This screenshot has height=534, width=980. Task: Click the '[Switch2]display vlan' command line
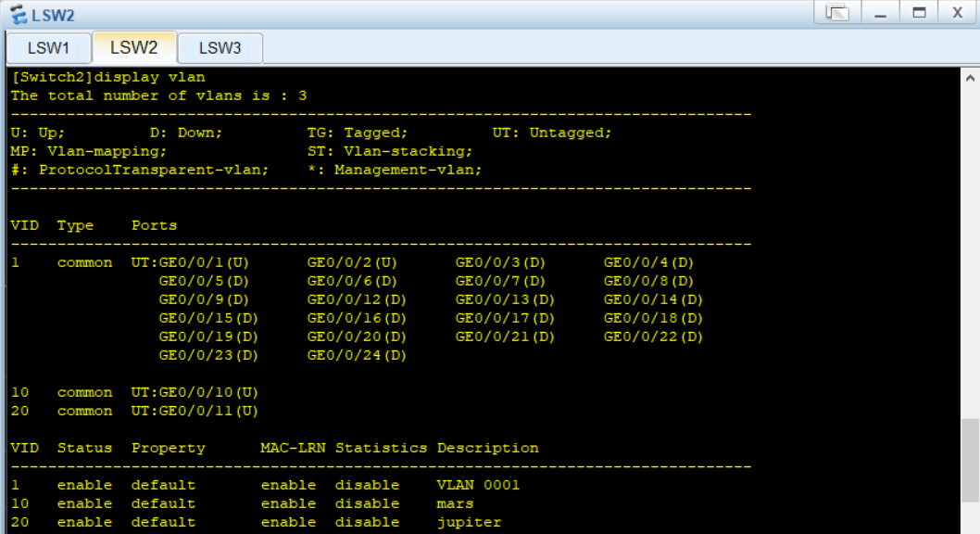pos(108,77)
